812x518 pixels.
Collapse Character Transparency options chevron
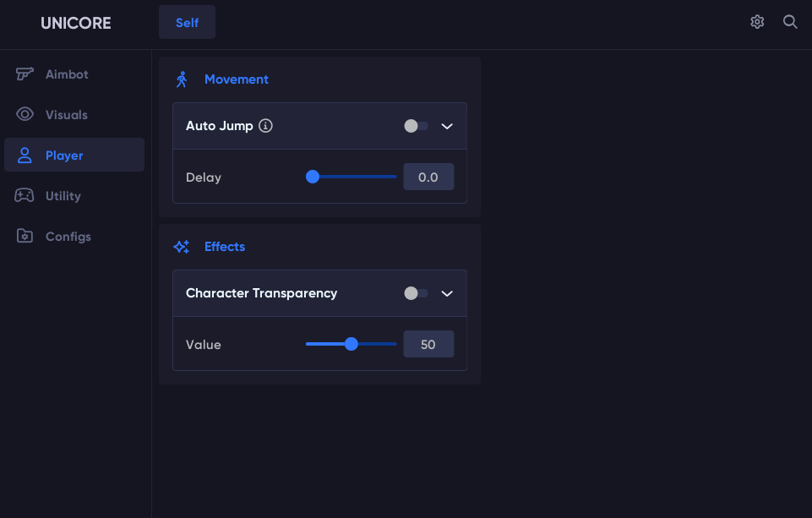click(447, 294)
